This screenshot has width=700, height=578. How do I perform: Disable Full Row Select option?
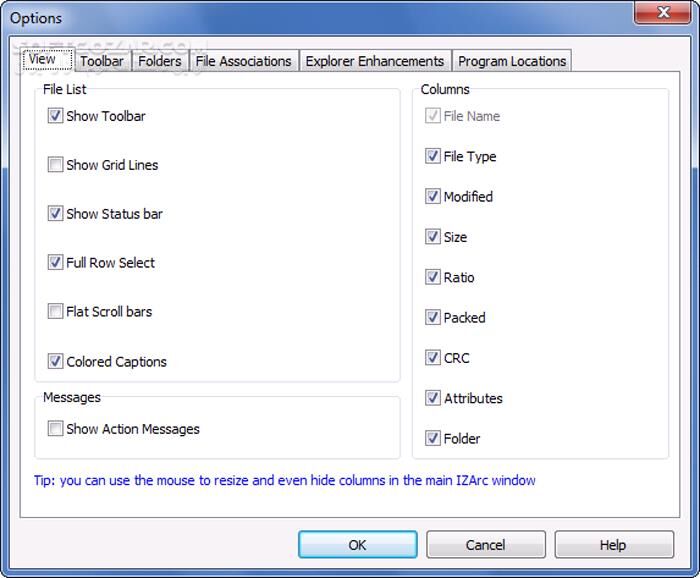coord(55,263)
